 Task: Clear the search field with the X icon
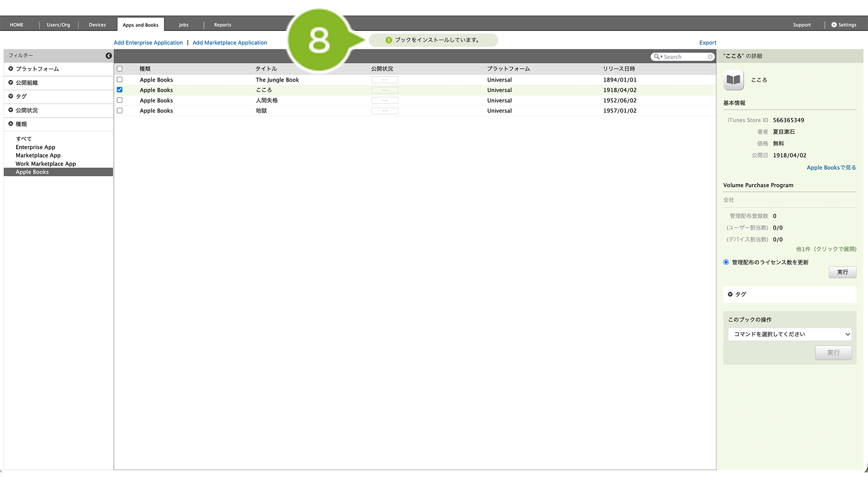click(710, 57)
